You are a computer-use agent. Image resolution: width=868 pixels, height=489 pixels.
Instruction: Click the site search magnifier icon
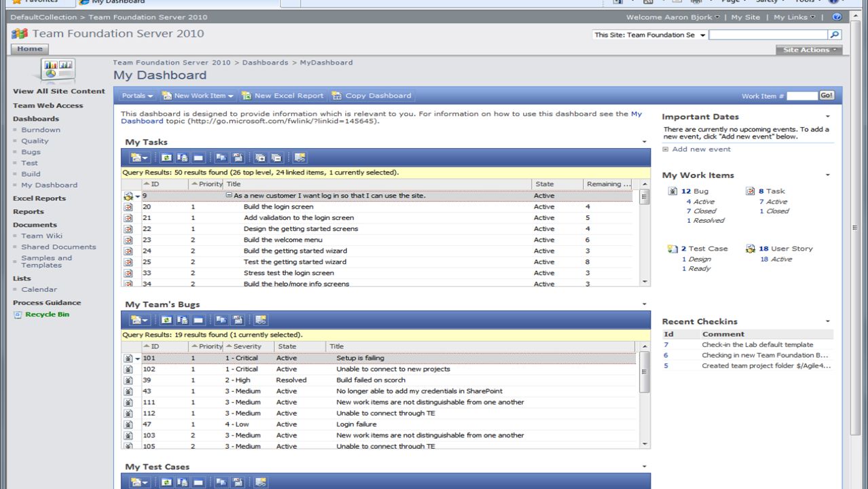(x=835, y=35)
